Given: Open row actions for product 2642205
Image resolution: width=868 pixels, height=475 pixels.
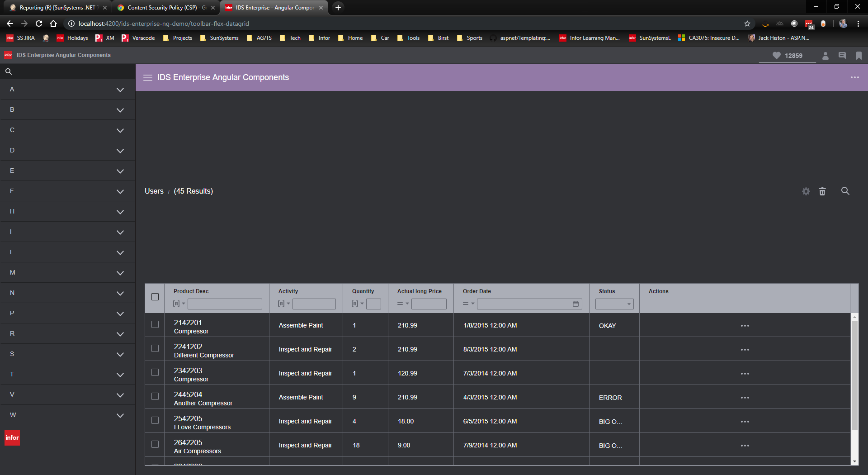Looking at the screenshot, I should 745,446.
